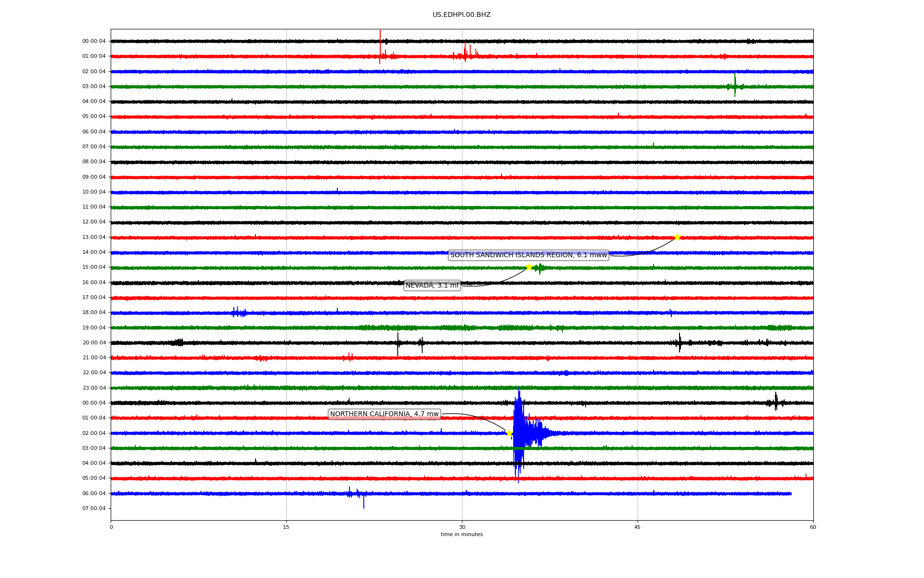Click the 15 tick on the x-axis
This screenshot has width=924, height=578.
286,527
